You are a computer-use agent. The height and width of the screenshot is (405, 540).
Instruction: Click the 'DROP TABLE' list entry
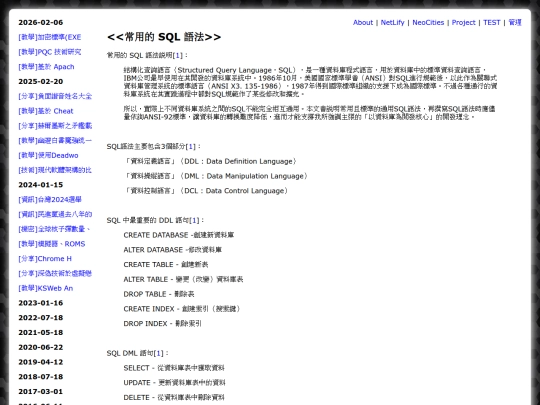click(x=159, y=294)
